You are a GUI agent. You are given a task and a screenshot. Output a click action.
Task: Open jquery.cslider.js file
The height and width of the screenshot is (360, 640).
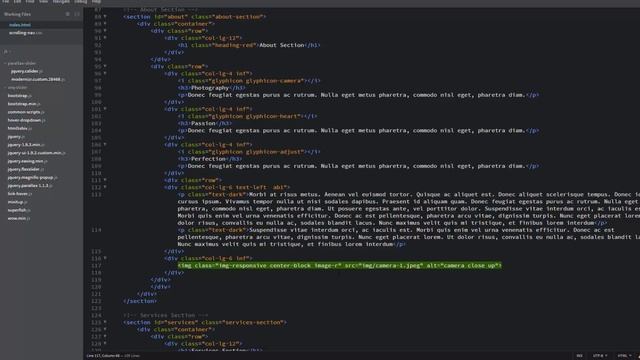27,71
